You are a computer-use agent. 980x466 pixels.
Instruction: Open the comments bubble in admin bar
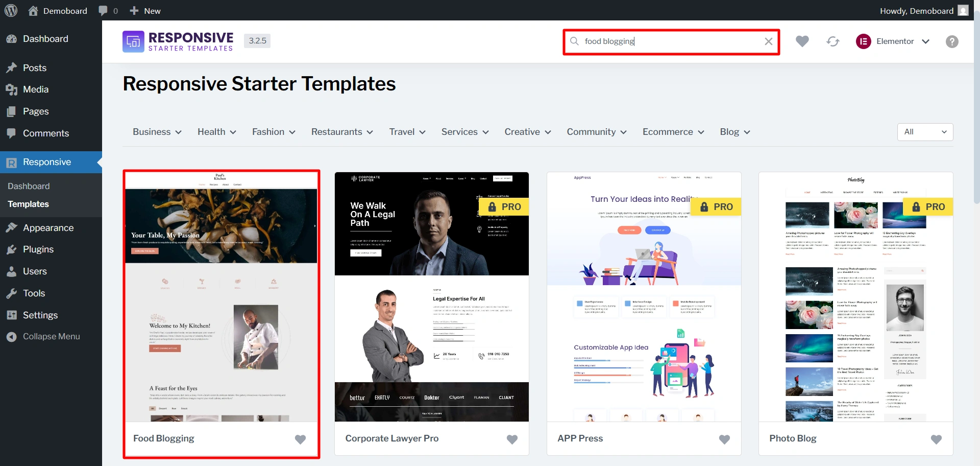pyautogui.click(x=108, y=11)
